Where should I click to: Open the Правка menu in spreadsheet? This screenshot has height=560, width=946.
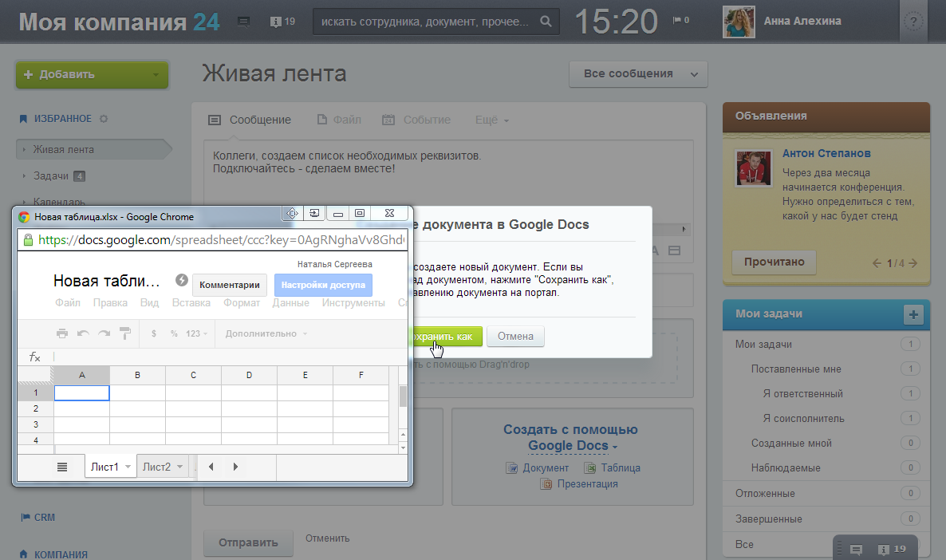point(110,303)
